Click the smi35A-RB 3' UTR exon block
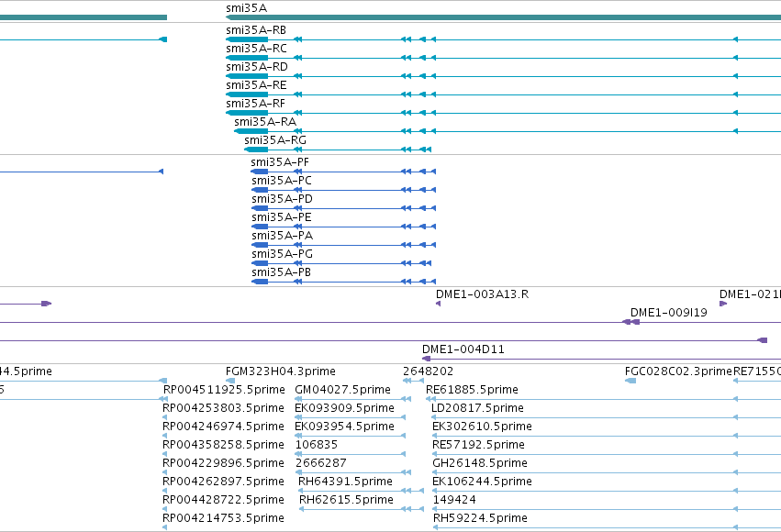This screenshot has height=532, width=781. pos(247,39)
